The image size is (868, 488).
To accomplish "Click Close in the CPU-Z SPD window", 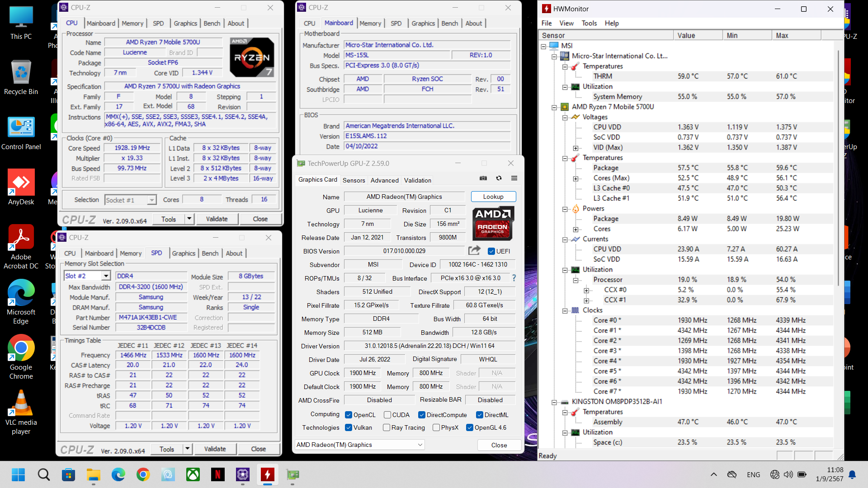I will click(x=258, y=449).
